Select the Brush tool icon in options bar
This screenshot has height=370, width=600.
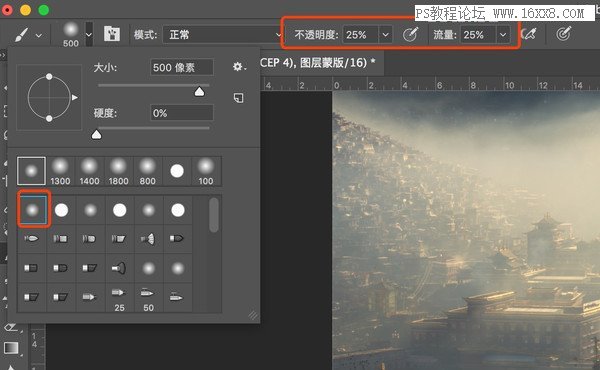[21, 35]
